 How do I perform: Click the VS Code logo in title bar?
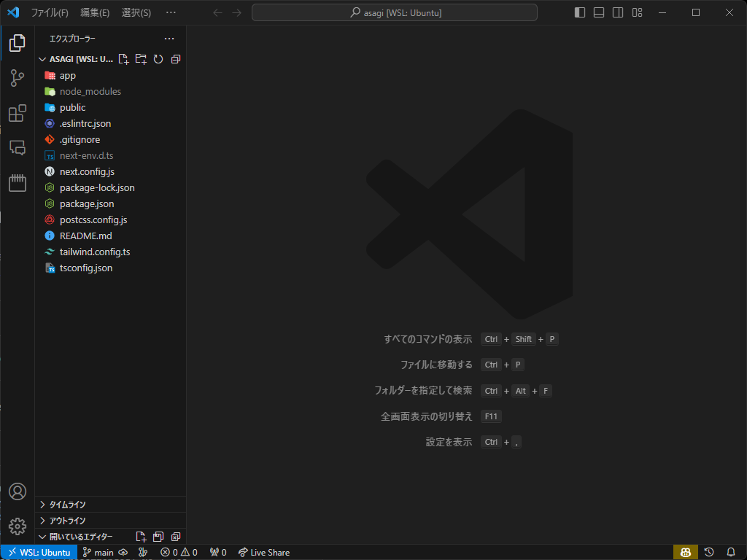[13, 12]
